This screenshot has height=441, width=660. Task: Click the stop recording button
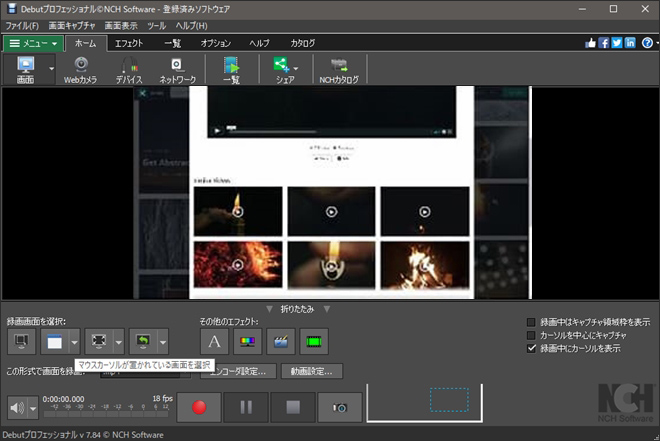click(293, 407)
